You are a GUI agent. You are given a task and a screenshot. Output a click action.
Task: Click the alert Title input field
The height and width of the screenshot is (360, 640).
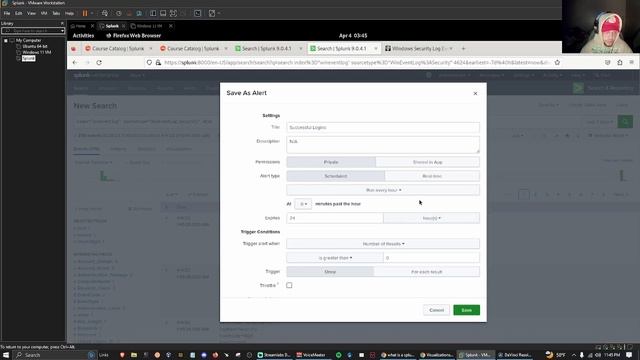tap(383, 127)
